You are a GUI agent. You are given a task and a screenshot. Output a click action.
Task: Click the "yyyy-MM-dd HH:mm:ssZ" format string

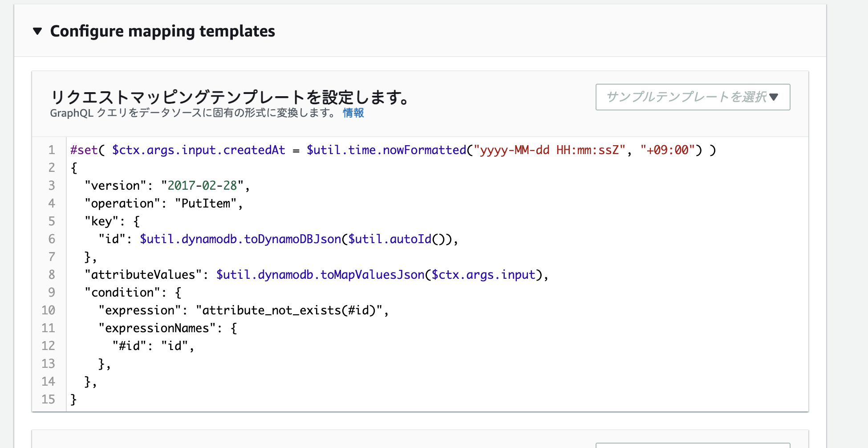549,150
